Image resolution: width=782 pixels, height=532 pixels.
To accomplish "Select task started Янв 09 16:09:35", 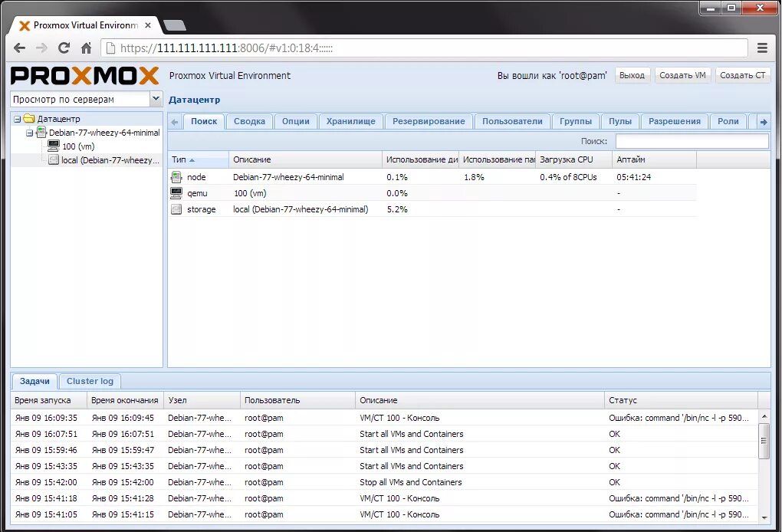I will [384, 418].
